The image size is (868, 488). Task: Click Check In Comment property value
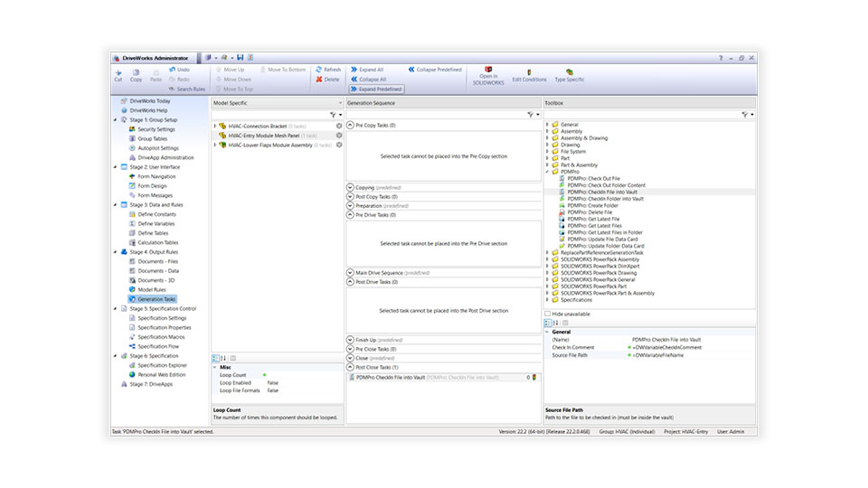pyautogui.click(x=692, y=347)
